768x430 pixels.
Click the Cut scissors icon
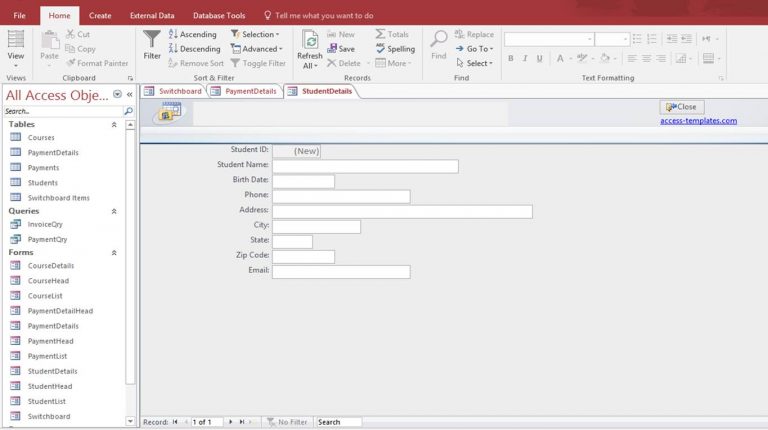(71, 34)
